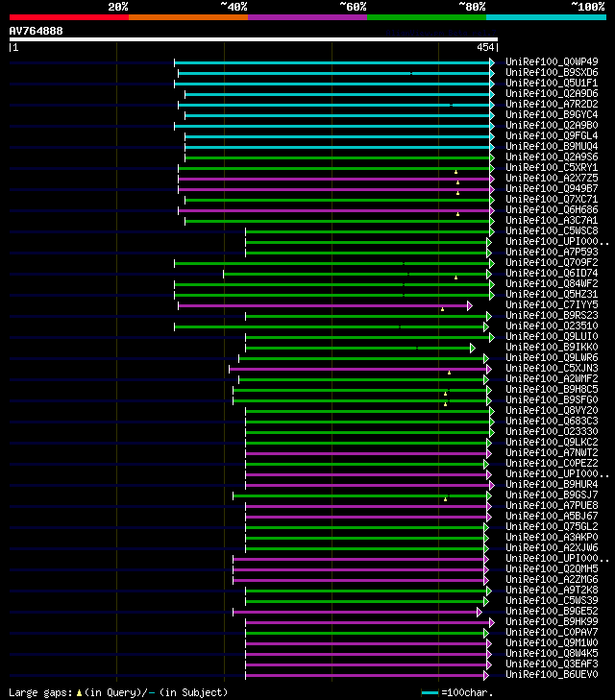Select the UniRef100_Q6ID74 label
Screen dimensions: 615x700
click(552, 274)
